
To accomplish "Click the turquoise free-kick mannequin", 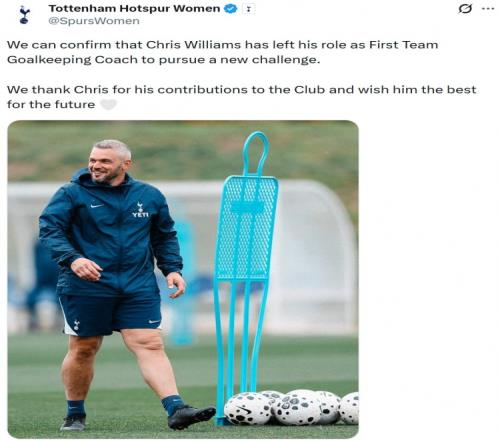I will coord(245,278).
